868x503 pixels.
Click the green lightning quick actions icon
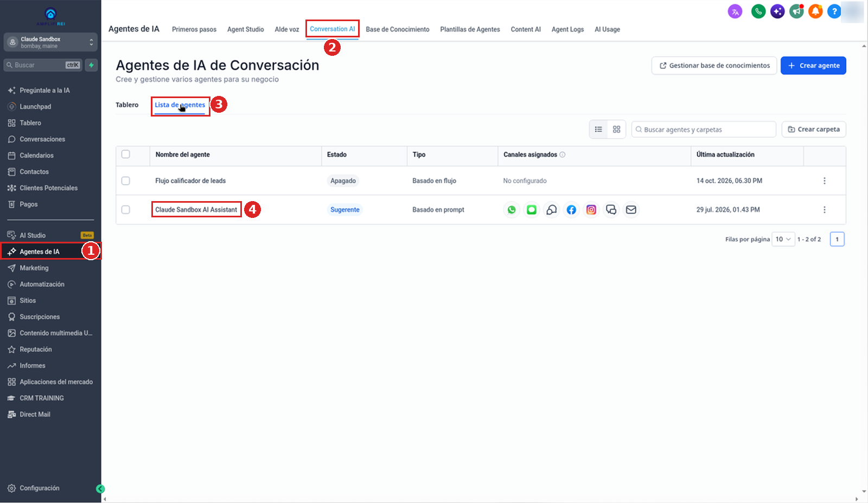91,65
